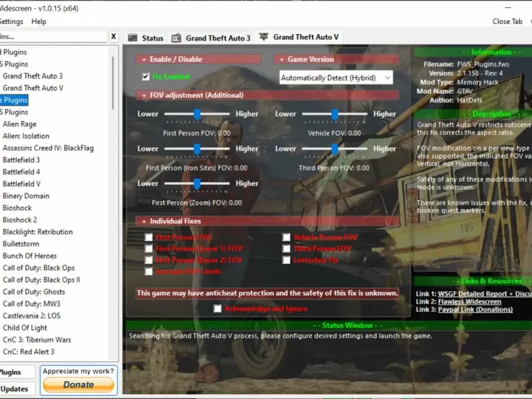532x399 pixels.
Task: Click the Vehicle FOV slider handle
Action: pyautogui.click(x=335, y=114)
